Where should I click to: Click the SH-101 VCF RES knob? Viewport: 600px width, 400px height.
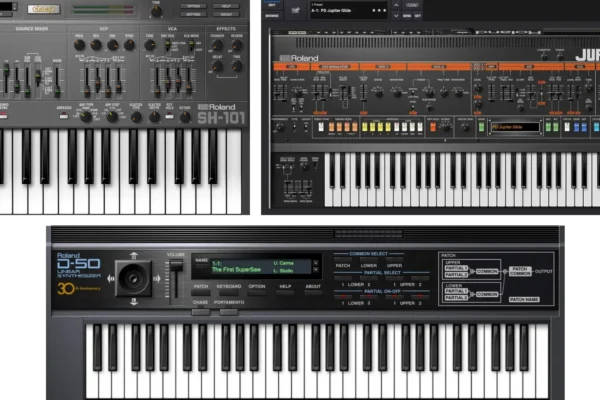pos(96,45)
